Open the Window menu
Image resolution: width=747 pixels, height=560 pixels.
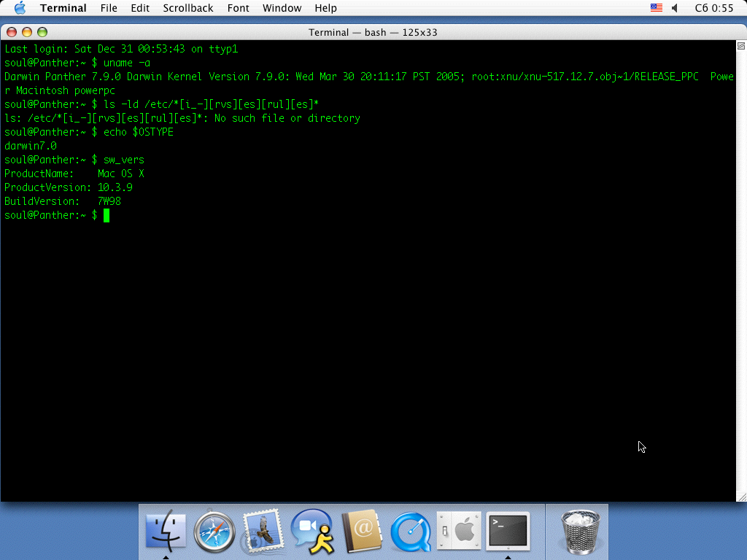pos(282,8)
